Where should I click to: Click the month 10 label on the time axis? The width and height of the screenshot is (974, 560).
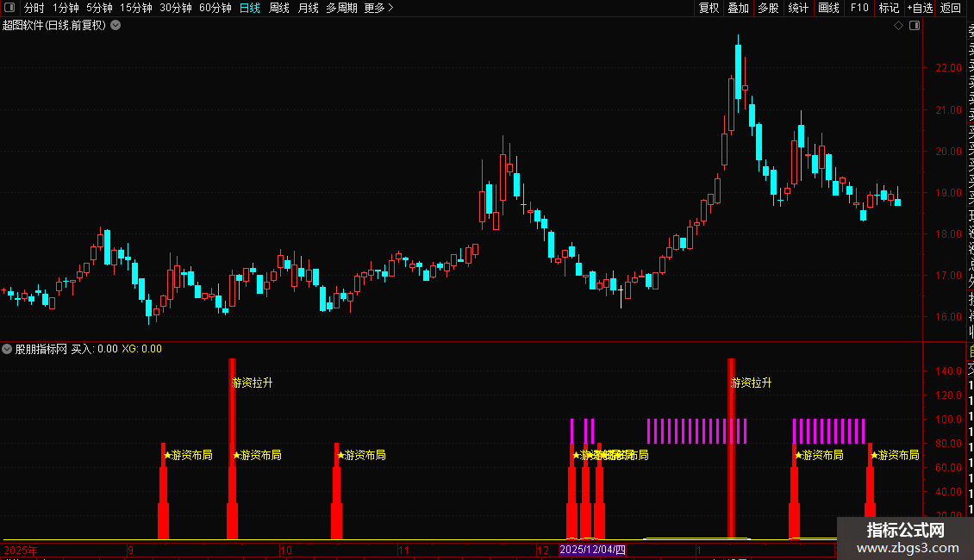pyautogui.click(x=286, y=550)
